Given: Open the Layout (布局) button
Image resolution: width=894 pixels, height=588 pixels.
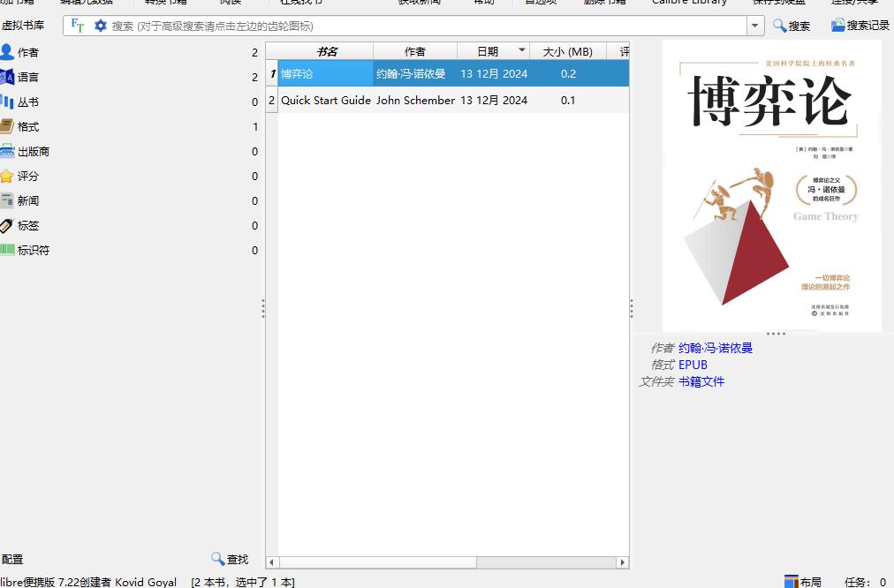Looking at the screenshot, I should tap(803, 582).
